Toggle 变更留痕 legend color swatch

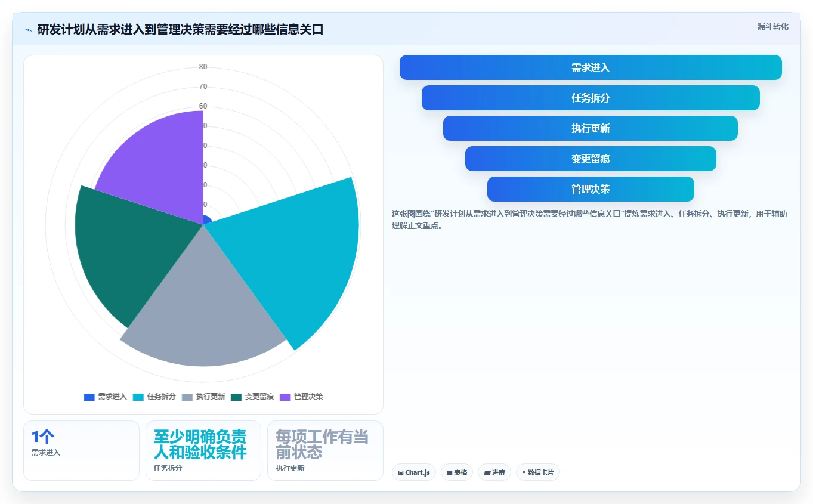[x=236, y=397]
